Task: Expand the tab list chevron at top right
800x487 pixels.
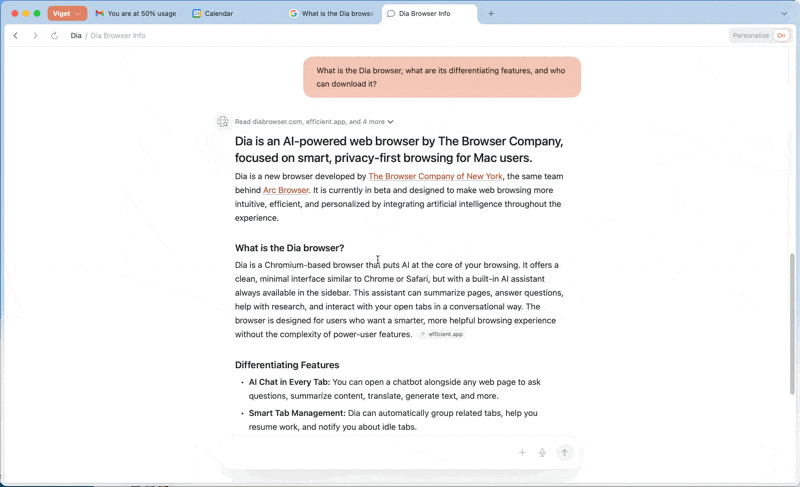Action: point(784,14)
